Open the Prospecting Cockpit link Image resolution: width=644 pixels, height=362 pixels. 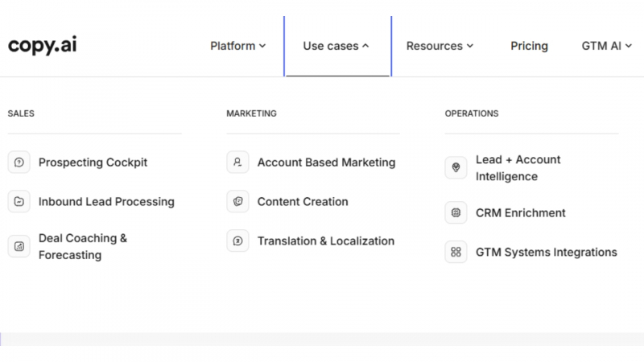93,162
